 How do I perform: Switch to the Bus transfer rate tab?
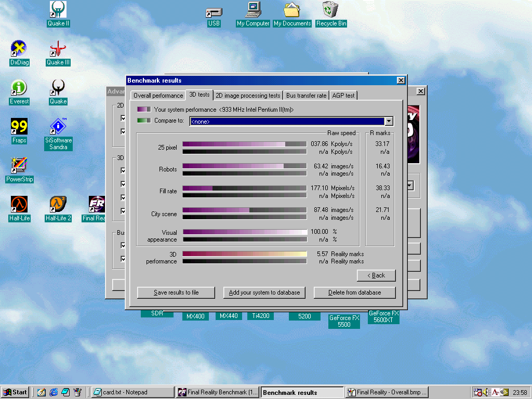(306, 96)
